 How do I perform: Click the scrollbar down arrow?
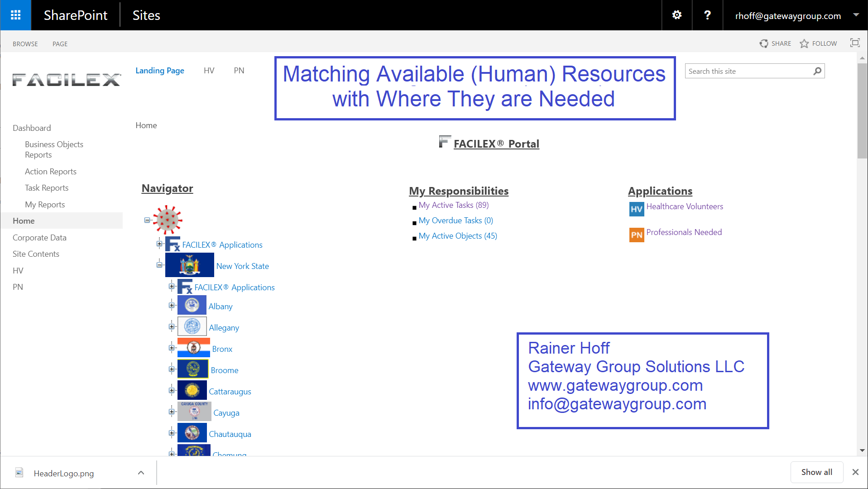click(x=862, y=451)
